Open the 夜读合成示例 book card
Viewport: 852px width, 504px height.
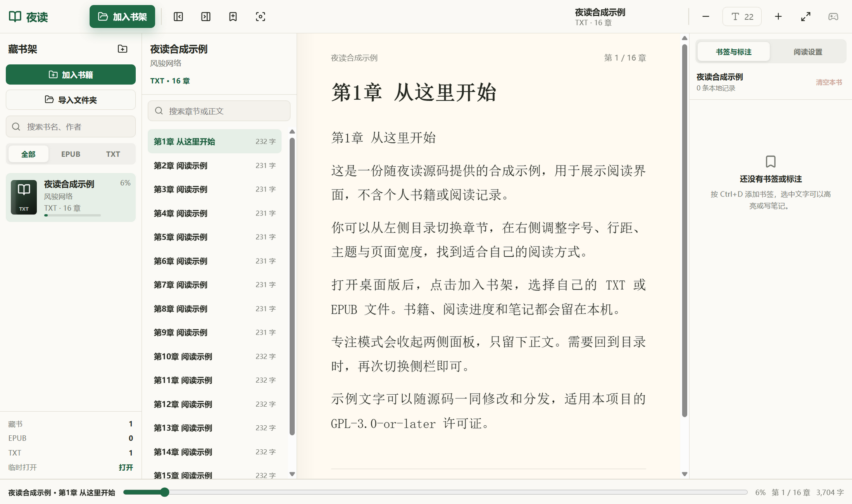(71, 197)
